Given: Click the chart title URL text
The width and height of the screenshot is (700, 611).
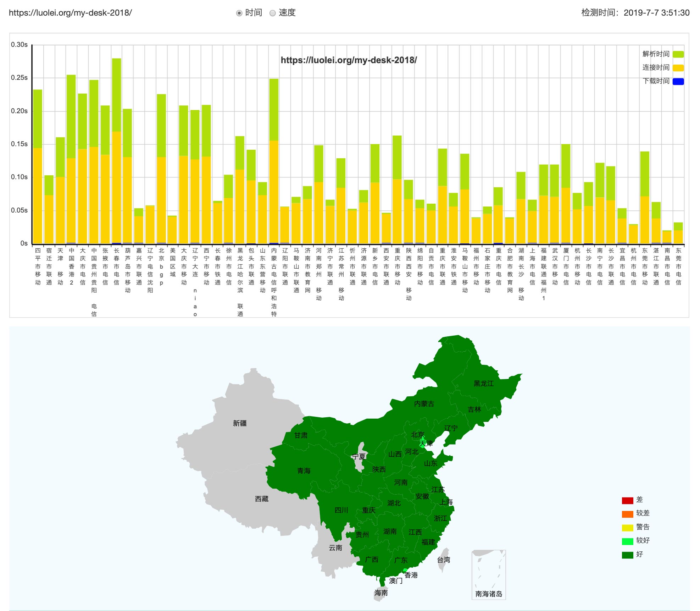Looking at the screenshot, I should [349, 60].
